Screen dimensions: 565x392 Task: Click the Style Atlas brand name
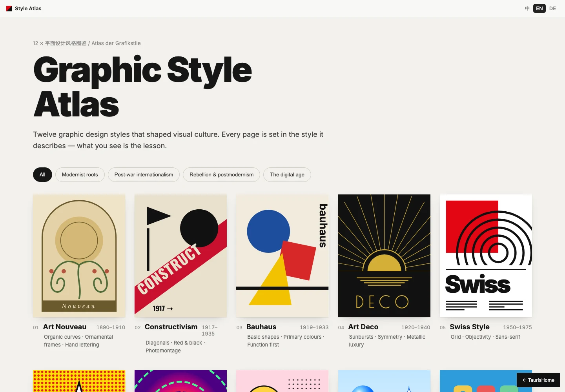(x=28, y=9)
